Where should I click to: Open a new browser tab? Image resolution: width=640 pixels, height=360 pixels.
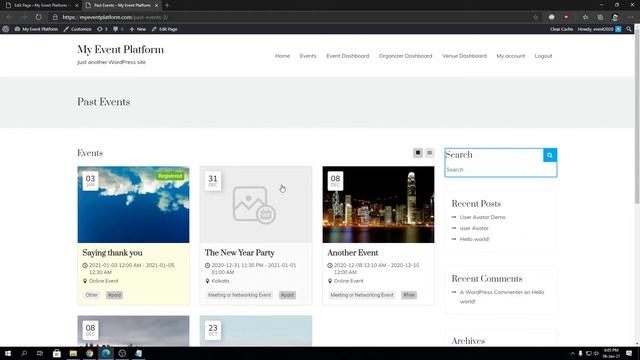click(x=167, y=5)
